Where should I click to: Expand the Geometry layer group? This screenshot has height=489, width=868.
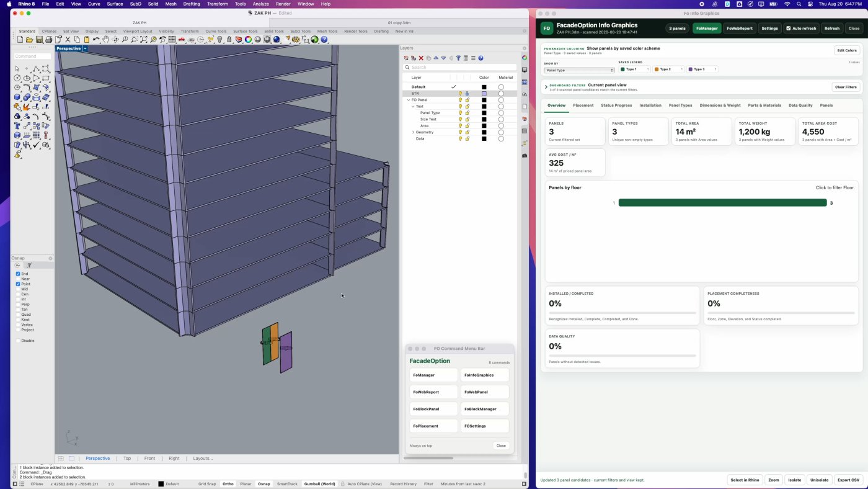coord(413,132)
